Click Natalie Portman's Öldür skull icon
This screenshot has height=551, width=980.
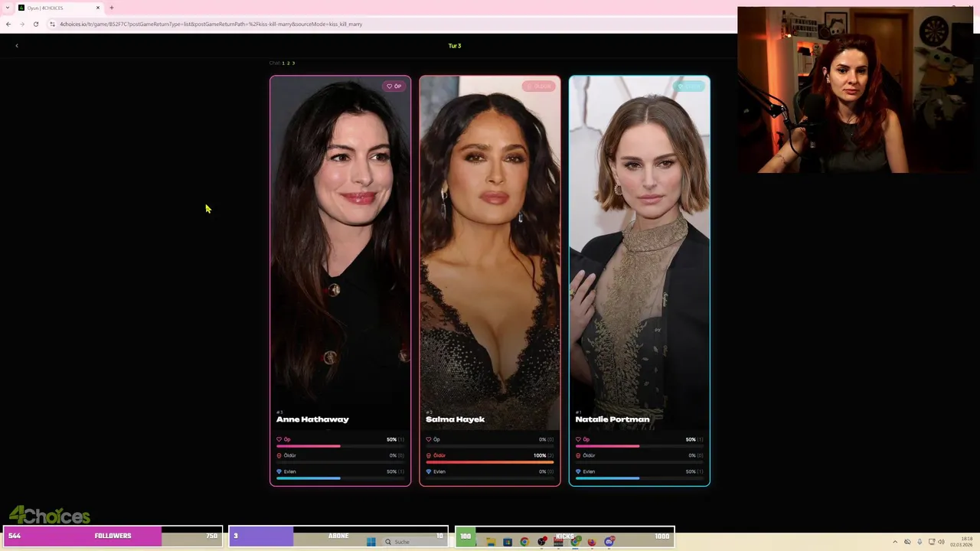click(578, 455)
